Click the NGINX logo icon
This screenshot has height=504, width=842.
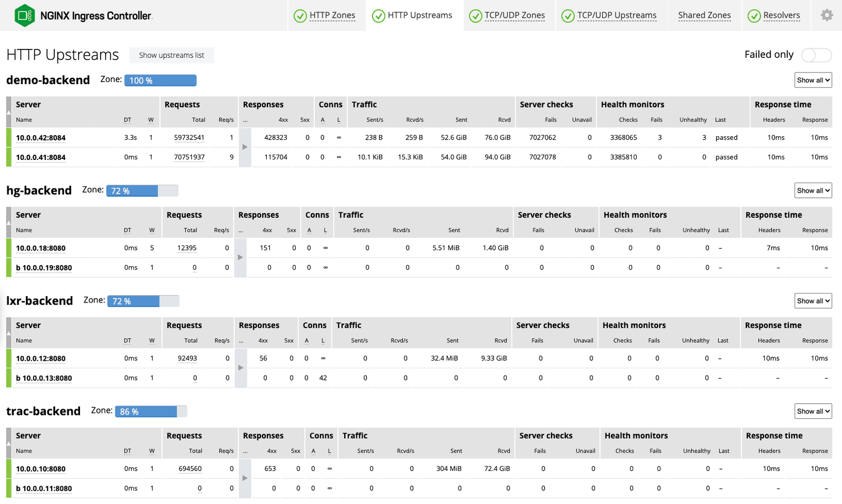click(x=25, y=16)
